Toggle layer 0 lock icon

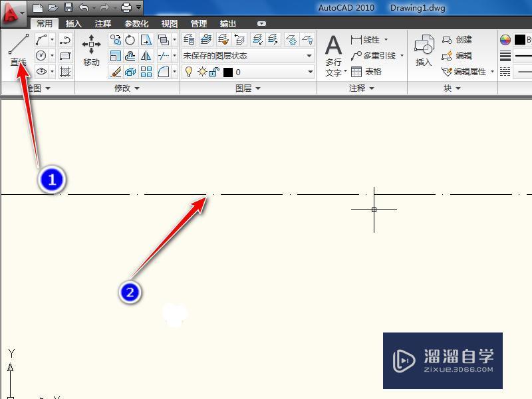point(214,72)
